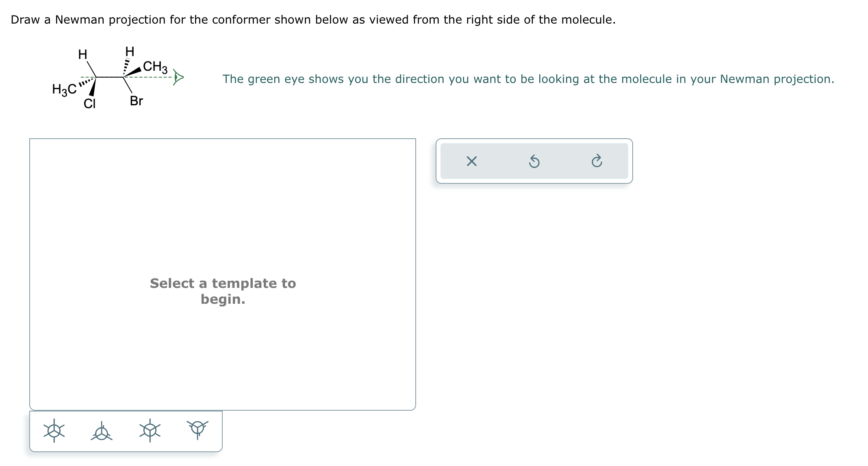Click the Br substituent label

tap(137, 101)
